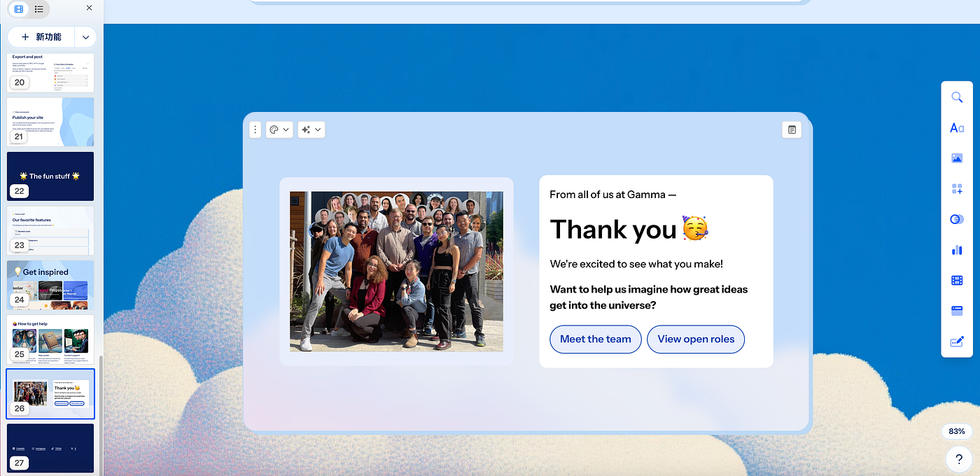
Task: Select slide 25 How to get help thumbnail
Action: (x=50, y=339)
